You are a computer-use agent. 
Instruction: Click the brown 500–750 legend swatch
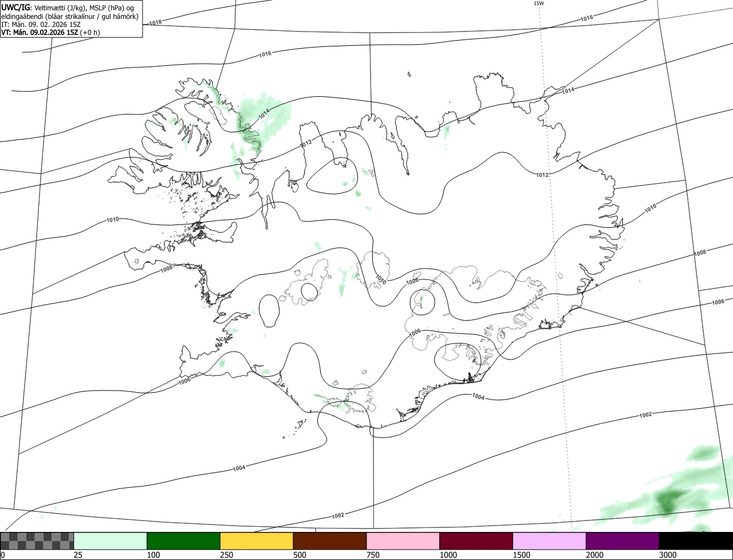(330, 541)
